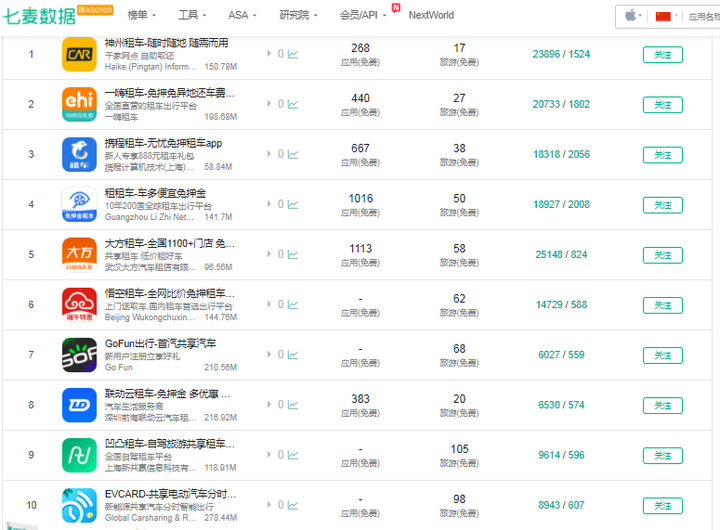Follow 一嗨租车 with the 关注 button
This screenshot has height=530, width=720.
[663, 105]
